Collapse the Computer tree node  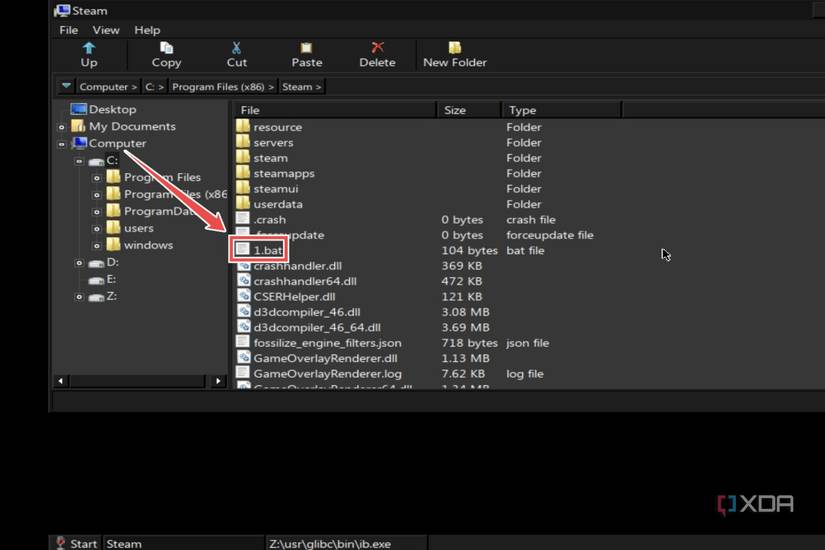(x=62, y=144)
